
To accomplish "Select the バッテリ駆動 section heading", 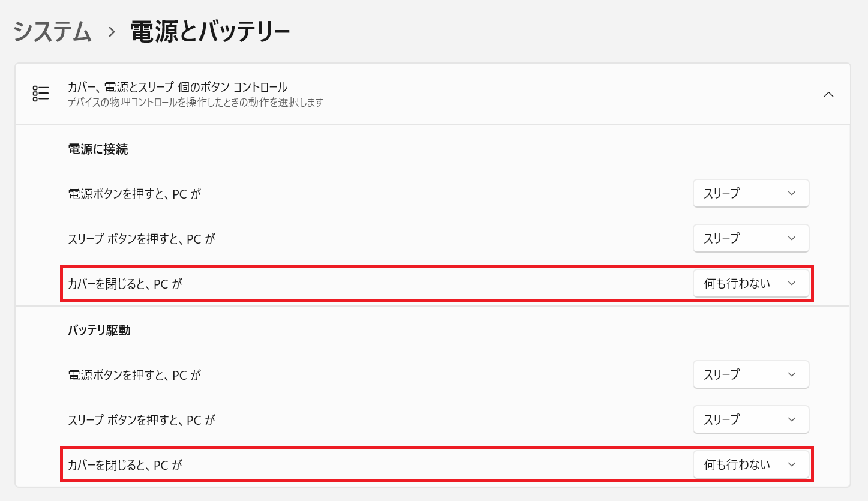I will [x=99, y=330].
